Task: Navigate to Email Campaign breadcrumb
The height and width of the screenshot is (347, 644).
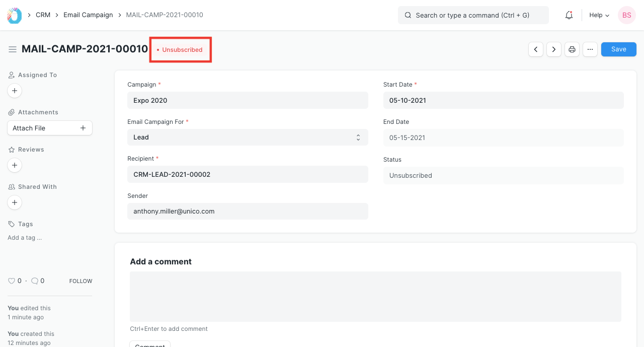Action: (x=88, y=15)
